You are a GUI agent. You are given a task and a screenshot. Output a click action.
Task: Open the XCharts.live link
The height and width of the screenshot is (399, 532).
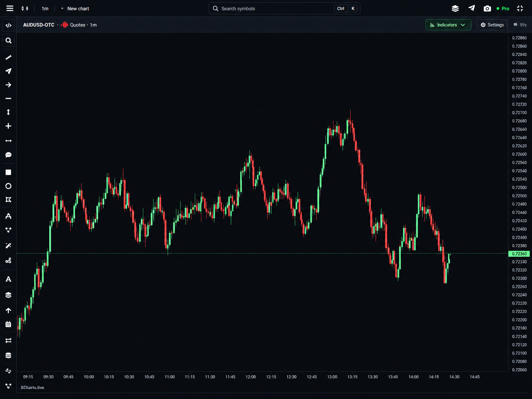pyautogui.click(x=32, y=388)
